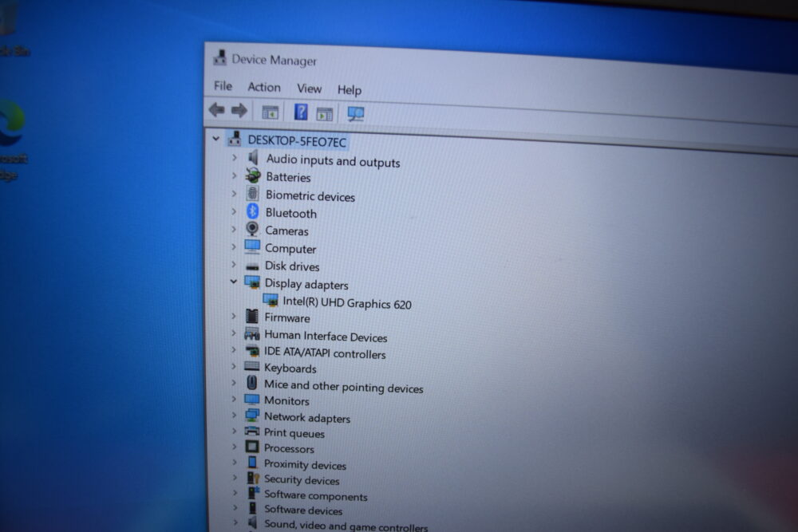Image resolution: width=798 pixels, height=532 pixels.
Task: Click the Intel(R) UHD Graphics 620 device icon
Action: point(271,300)
